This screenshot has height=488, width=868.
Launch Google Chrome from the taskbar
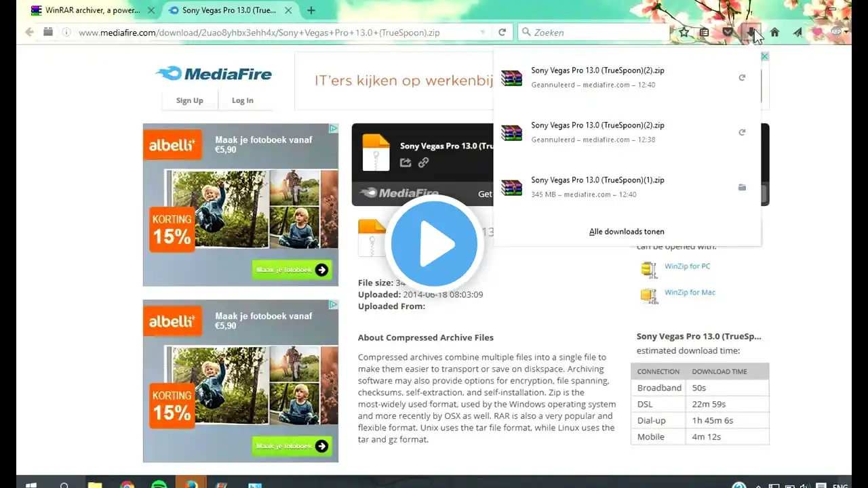coord(127,484)
